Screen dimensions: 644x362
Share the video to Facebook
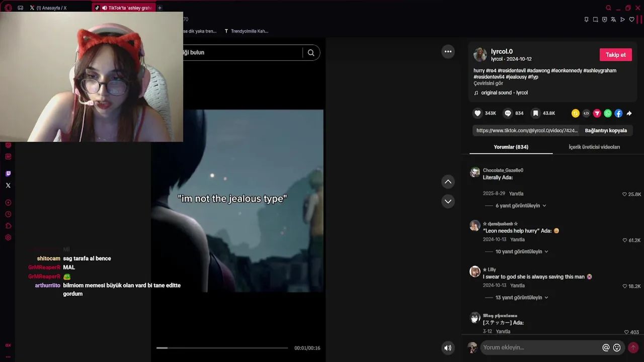(618, 113)
